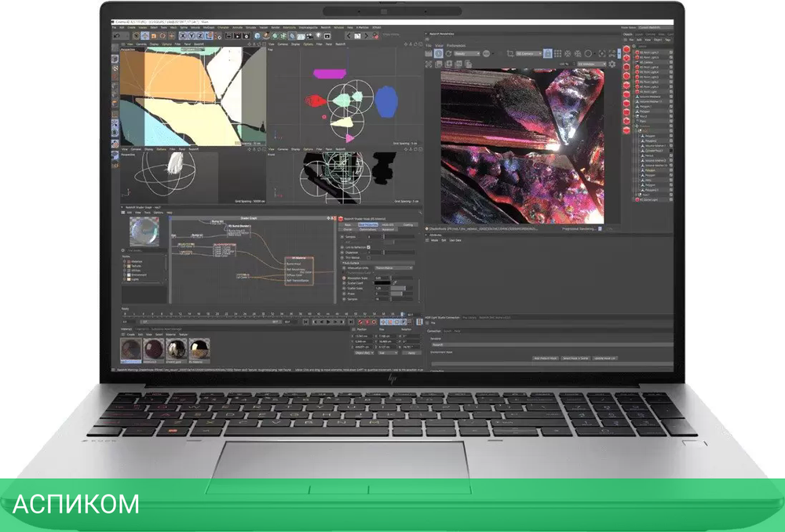Click the Update Node List button
Image resolution: width=785 pixels, height=532 pixels.
point(605,358)
